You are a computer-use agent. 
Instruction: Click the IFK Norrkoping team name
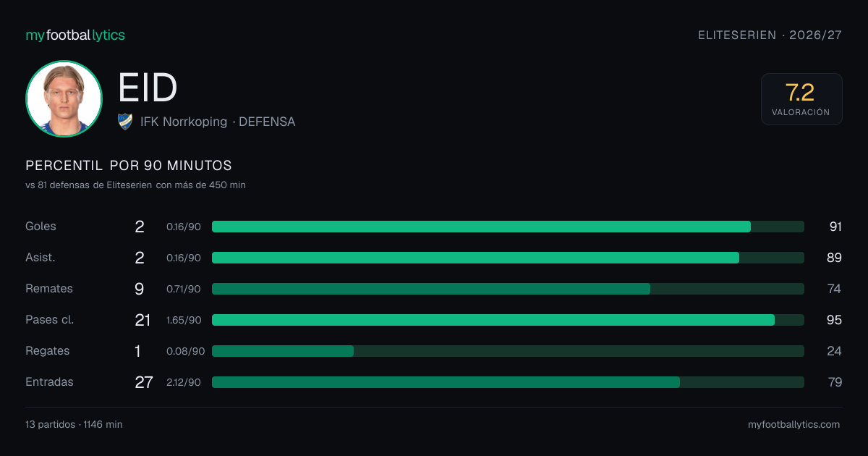pos(184,122)
